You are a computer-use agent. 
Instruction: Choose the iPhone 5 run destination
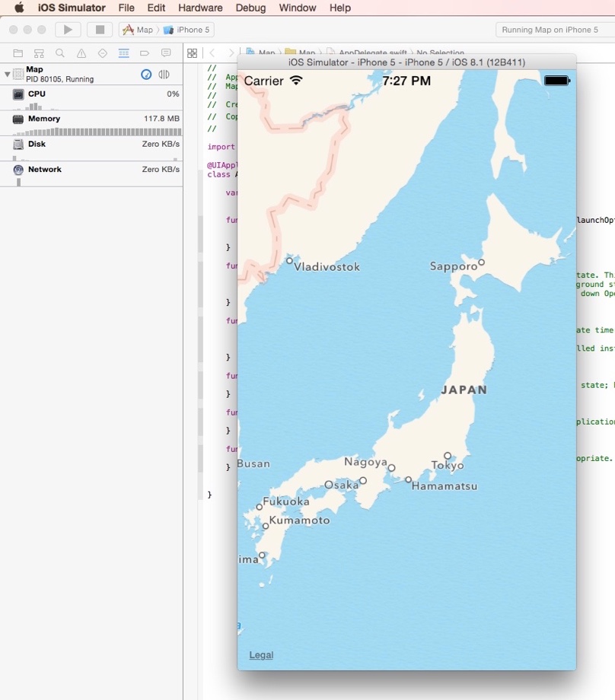186,30
